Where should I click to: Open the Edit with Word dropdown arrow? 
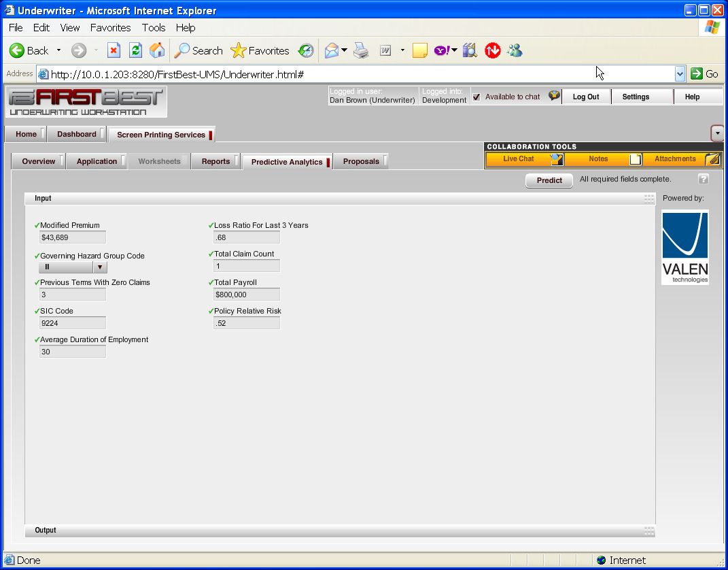[402, 50]
